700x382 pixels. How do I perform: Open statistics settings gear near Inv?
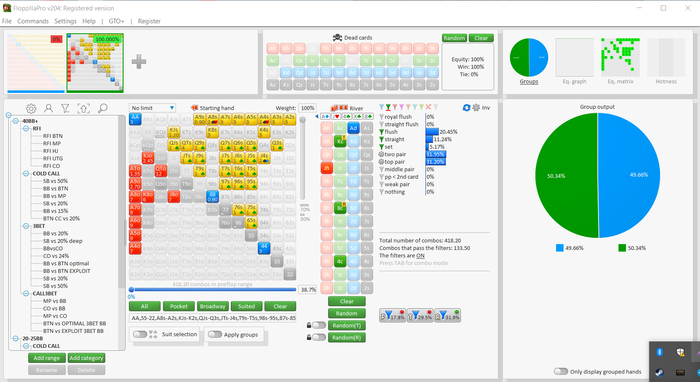pos(476,108)
